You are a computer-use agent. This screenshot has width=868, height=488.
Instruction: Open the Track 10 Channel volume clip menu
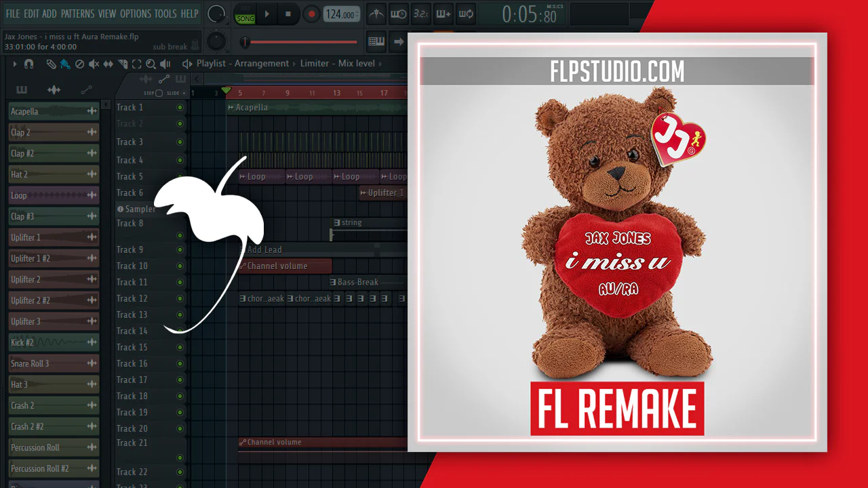pyautogui.click(x=242, y=266)
